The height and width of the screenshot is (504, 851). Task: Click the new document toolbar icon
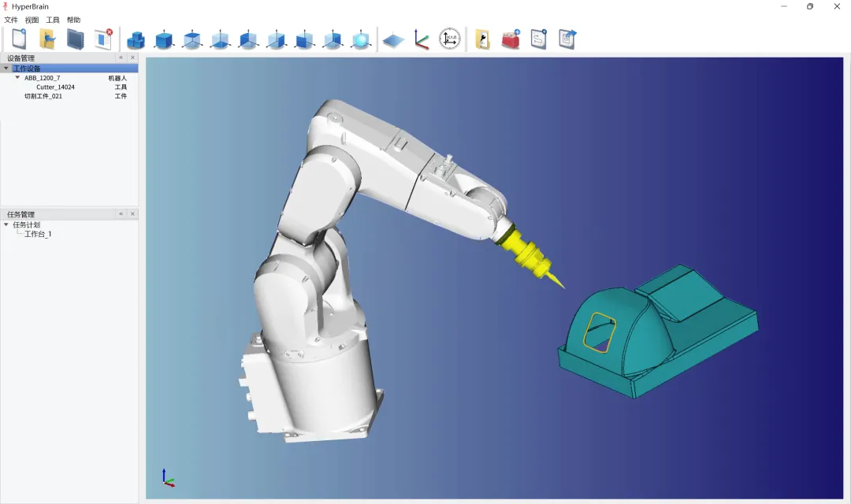pos(19,39)
